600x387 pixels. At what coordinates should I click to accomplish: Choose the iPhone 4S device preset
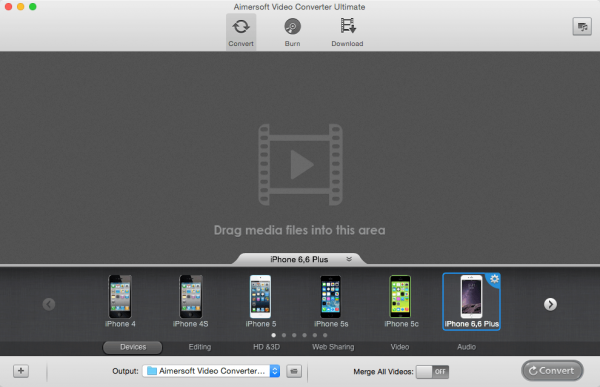(x=191, y=301)
